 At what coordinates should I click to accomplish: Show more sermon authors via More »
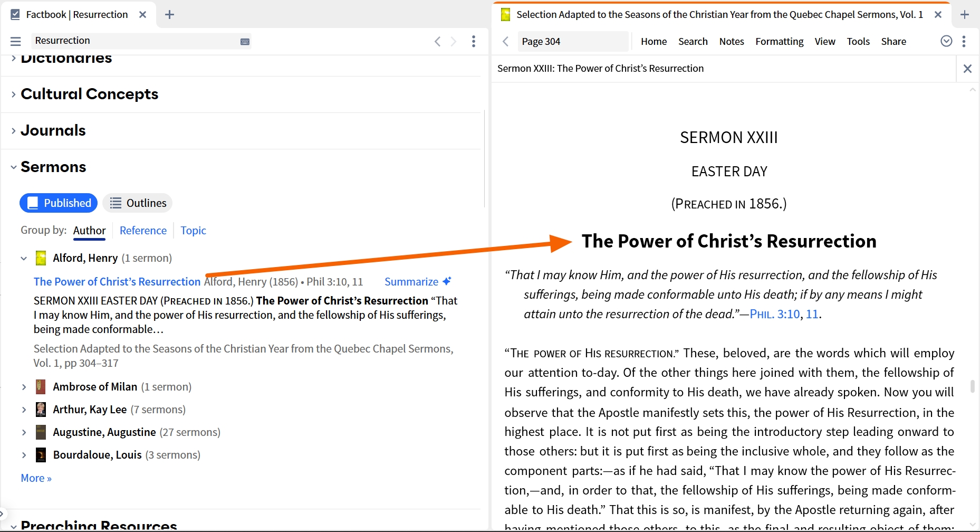36,478
